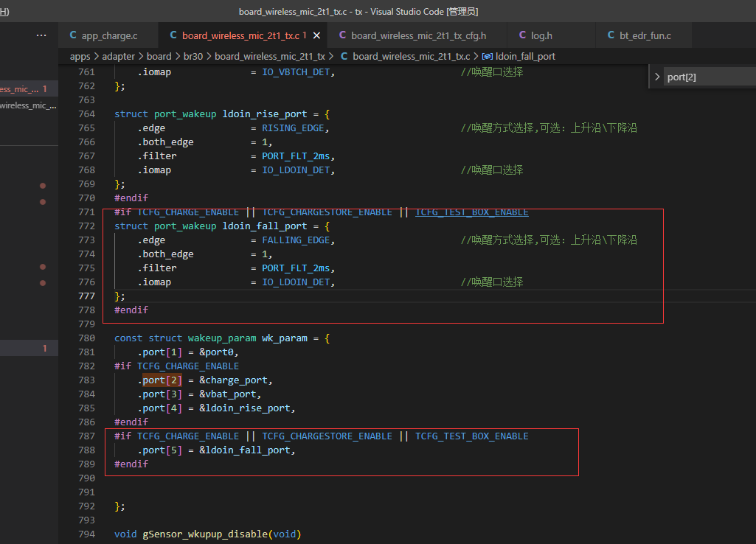The height and width of the screenshot is (544, 756).
Task: Click the highlighted port[2] on line 783
Action: click(162, 380)
